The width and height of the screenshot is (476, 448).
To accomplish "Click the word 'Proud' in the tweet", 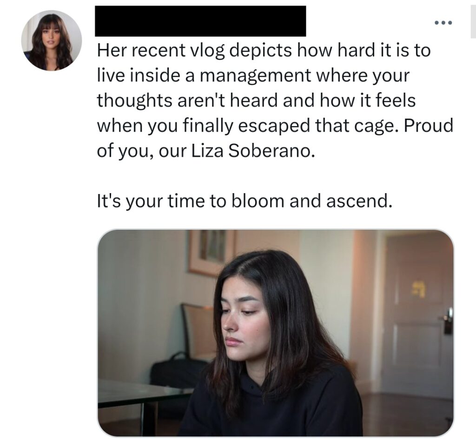I will click(428, 126).
